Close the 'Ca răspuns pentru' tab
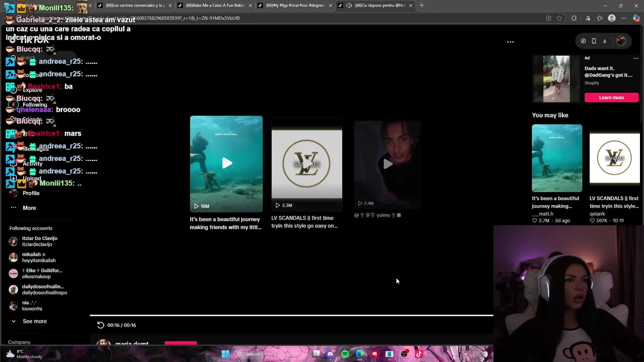The width and height of the screenshot is (644, 362). point(411,6)
